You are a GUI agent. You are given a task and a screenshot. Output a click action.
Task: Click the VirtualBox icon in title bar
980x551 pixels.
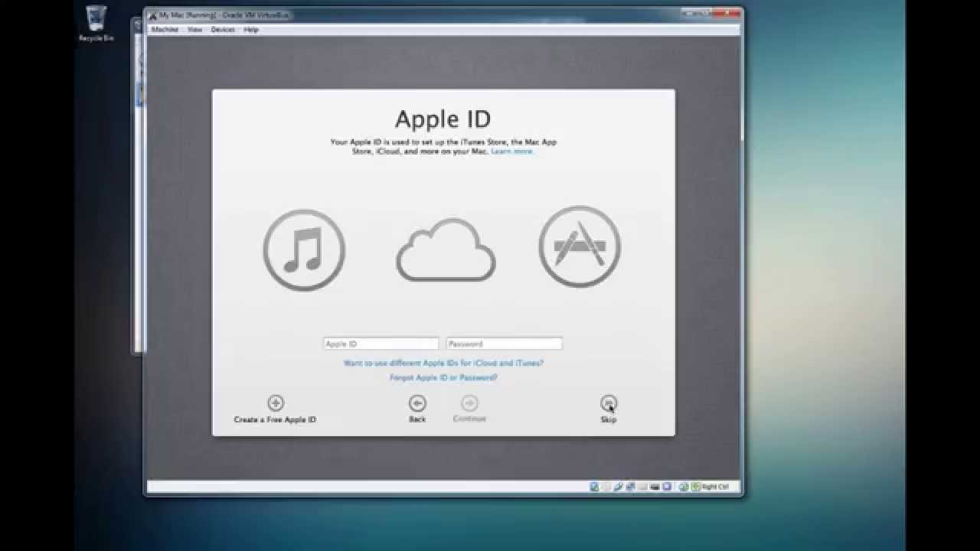click(x=152, y=15)
